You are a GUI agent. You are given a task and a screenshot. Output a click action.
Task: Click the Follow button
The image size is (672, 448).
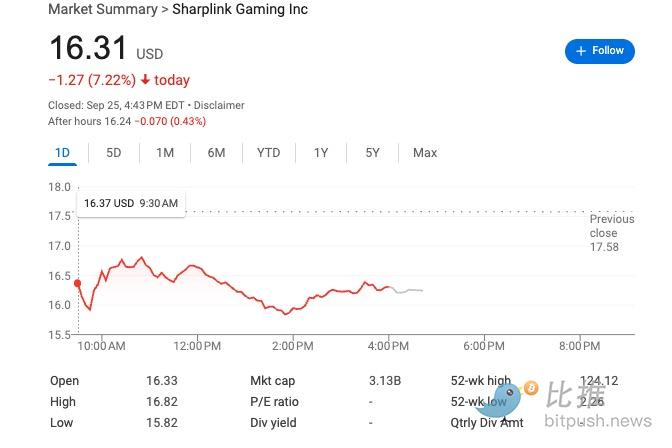click(599, 51)
